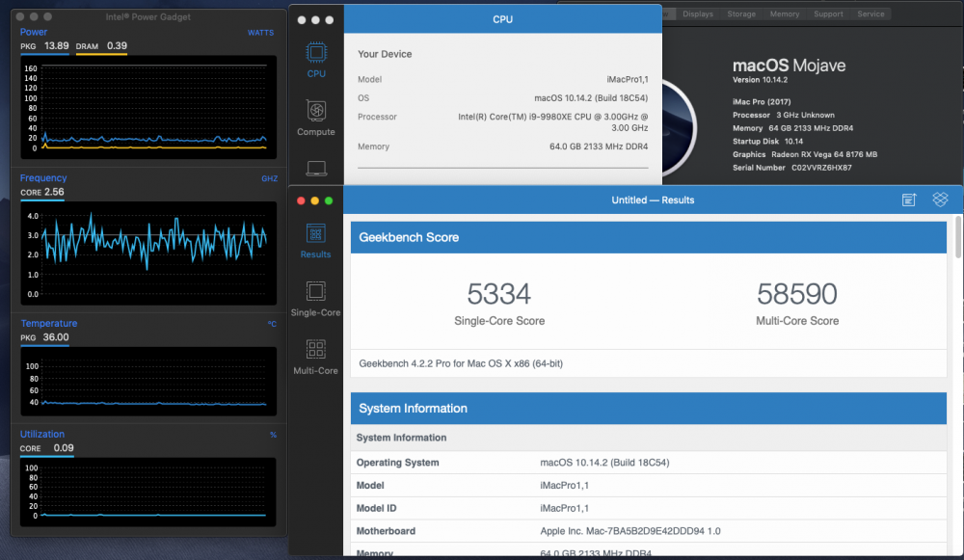The width and height of the screenshot is (964, 560).
Task: Click the Power heading in Intel Power Gadget
Action: [33, 32]
